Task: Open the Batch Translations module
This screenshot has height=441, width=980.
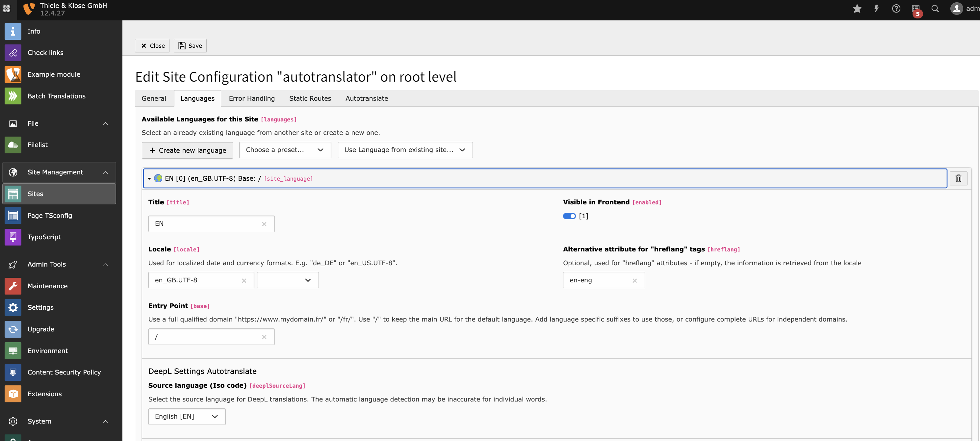Action: click(59, 96)
